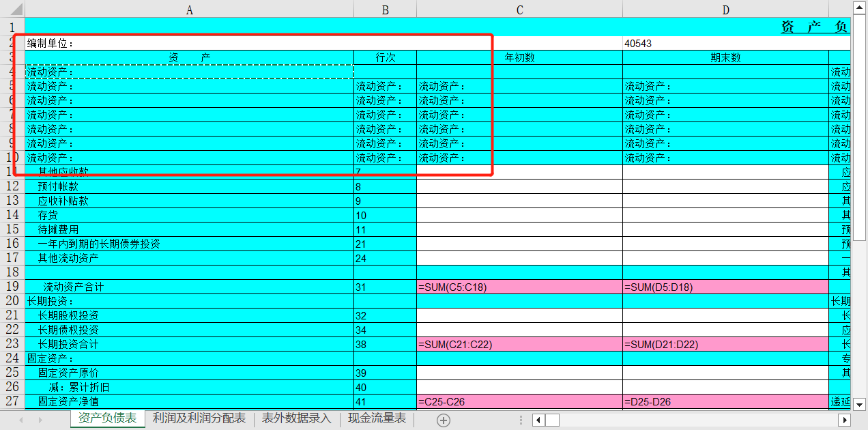
Task: Click the underlined 资产负 title text
Action: [813, 26]
